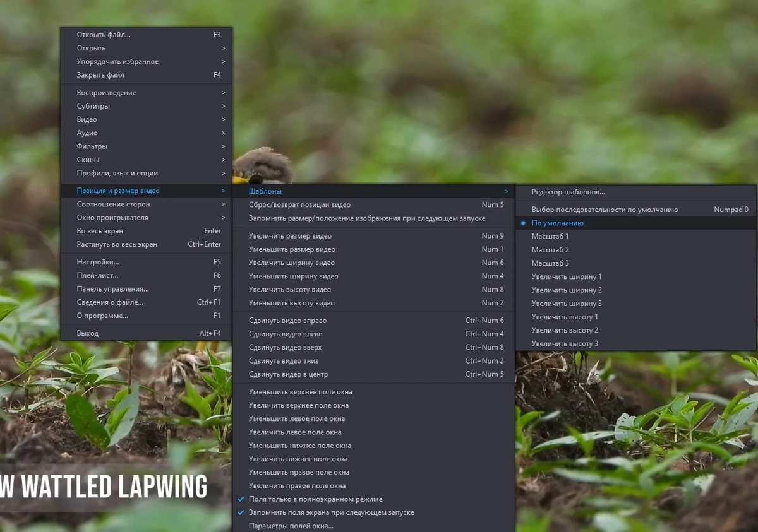Toggle "Запомнить поля экрана при следующем запуске"
The width and height of the screenshot is (758, 532).
[374, 512]
